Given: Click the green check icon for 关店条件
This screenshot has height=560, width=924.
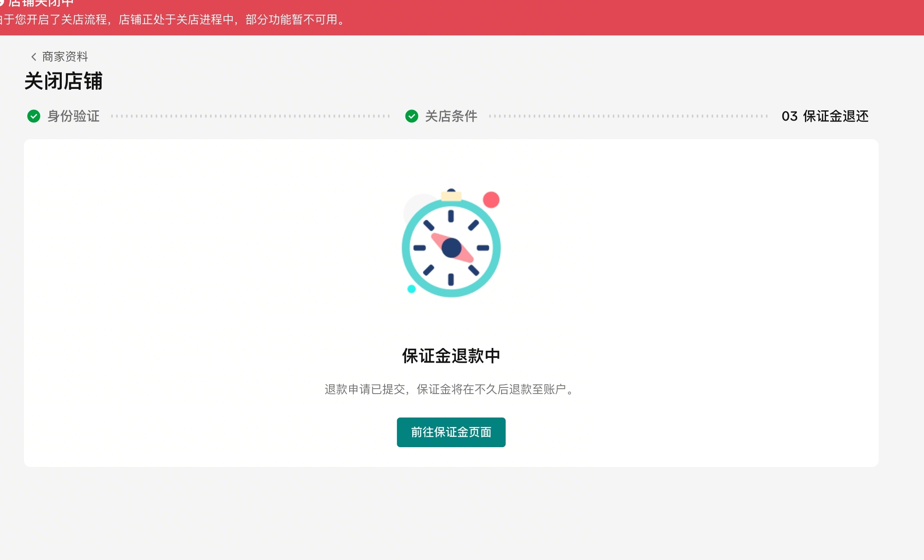Looking at the screenshot, I should pyautogui.click(x=412, y=116).
